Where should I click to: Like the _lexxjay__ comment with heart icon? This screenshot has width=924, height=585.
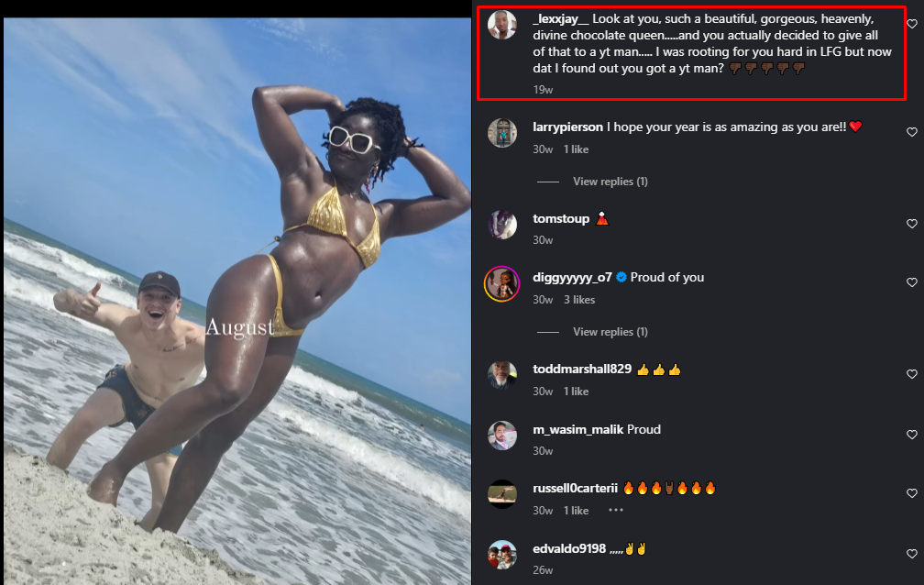click(x=911, y=24)
